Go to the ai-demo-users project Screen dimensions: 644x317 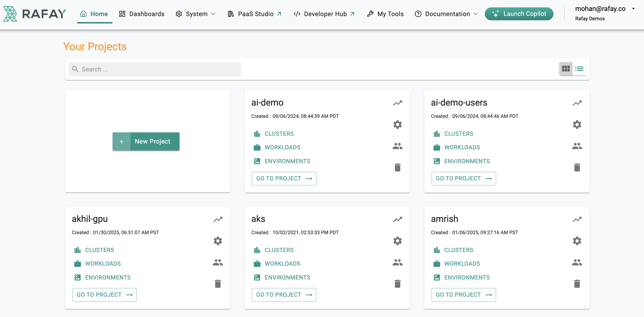(464, 178)
